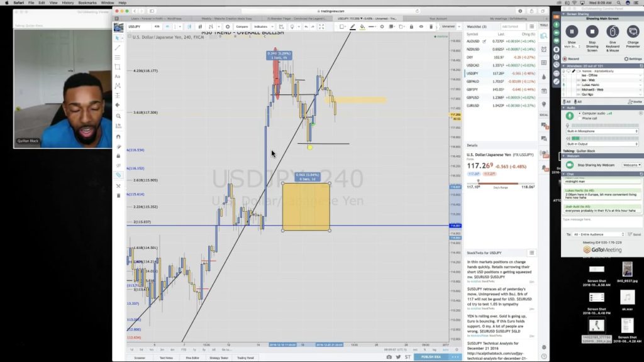Click the Change Presenter icon
Screen dimensions: 644x362
coord(633,31)
